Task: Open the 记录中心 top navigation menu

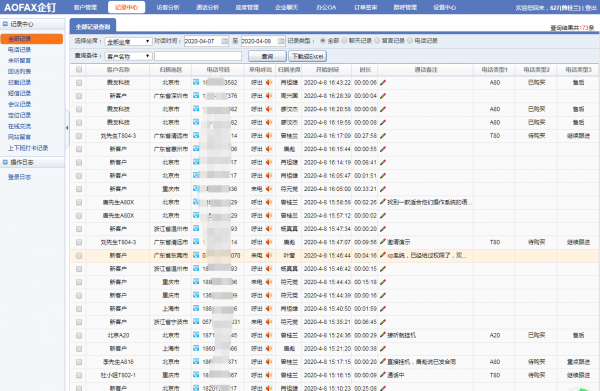Action: point(127,7)
